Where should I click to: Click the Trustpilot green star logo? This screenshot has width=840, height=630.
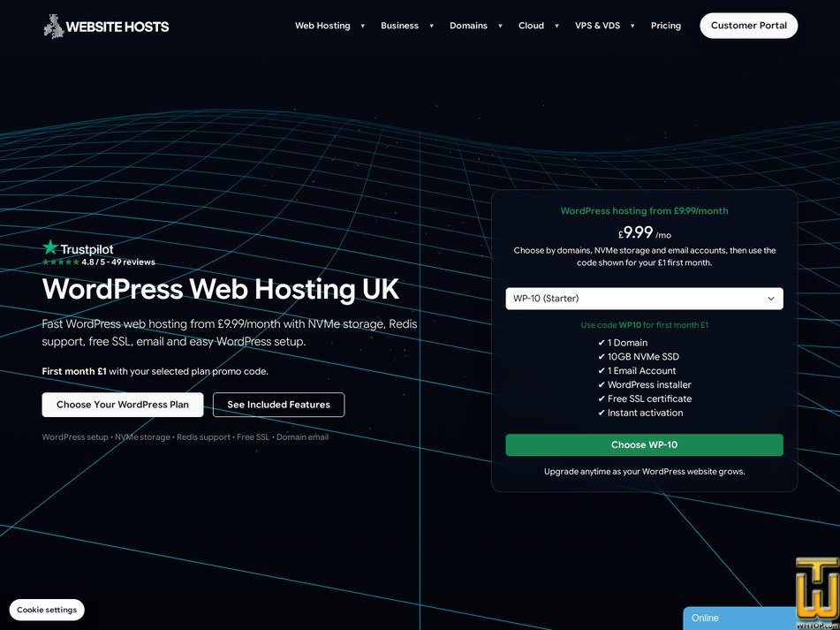(50, 247)
